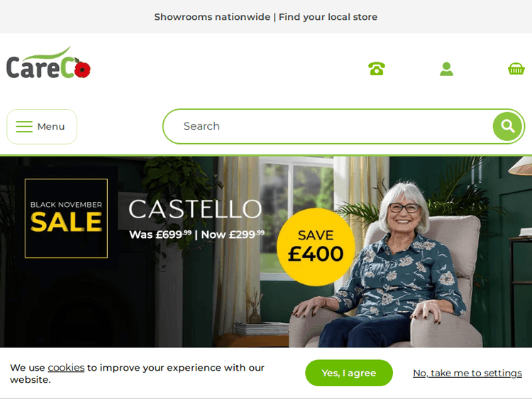Click the red poppy on the logo

point(82,69)
